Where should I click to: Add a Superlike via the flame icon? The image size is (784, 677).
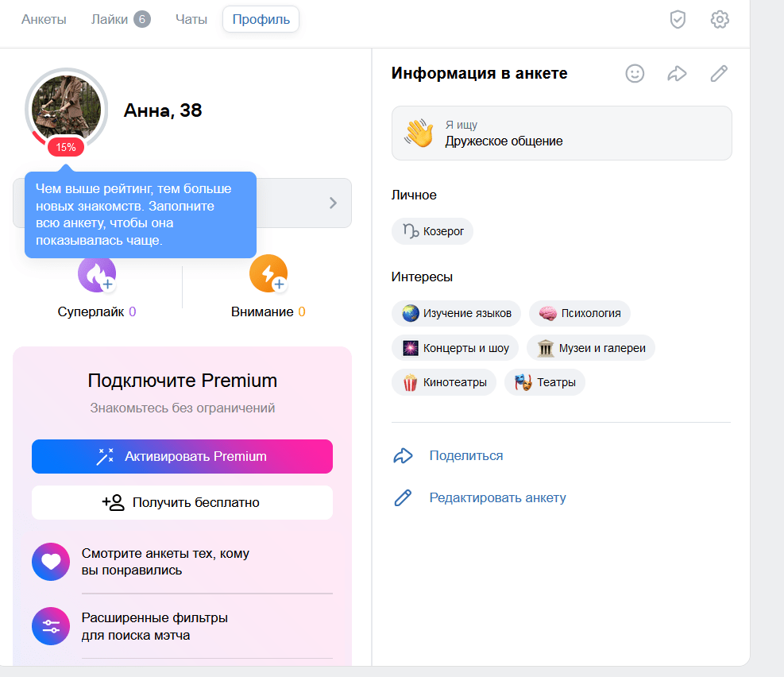(x=97, y=275)
